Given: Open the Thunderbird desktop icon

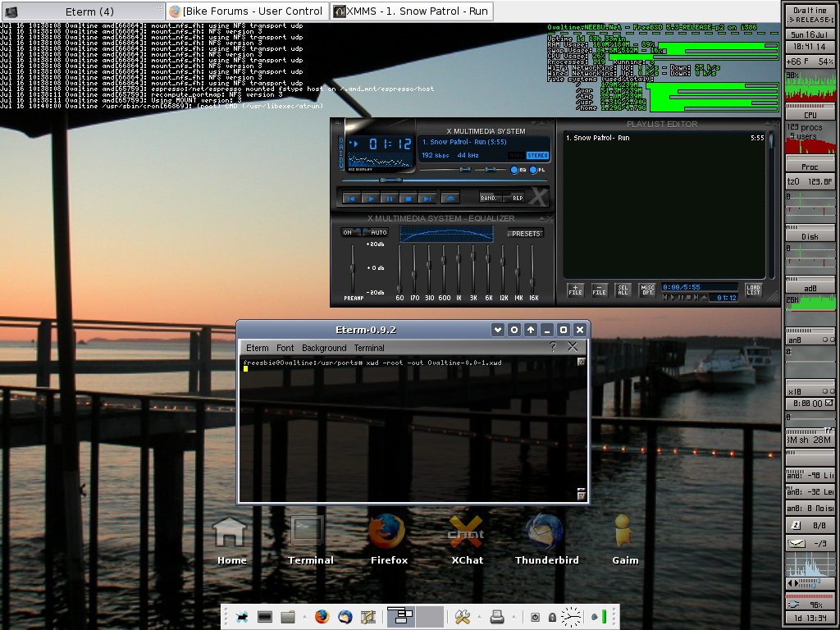Looking at the screenshot, I should 546,540.
